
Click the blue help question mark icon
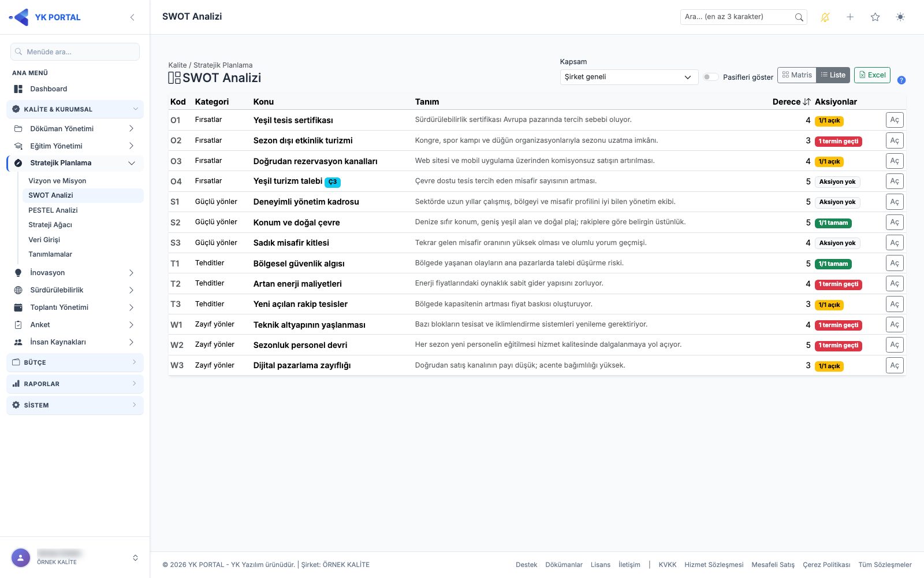[901, 80]
